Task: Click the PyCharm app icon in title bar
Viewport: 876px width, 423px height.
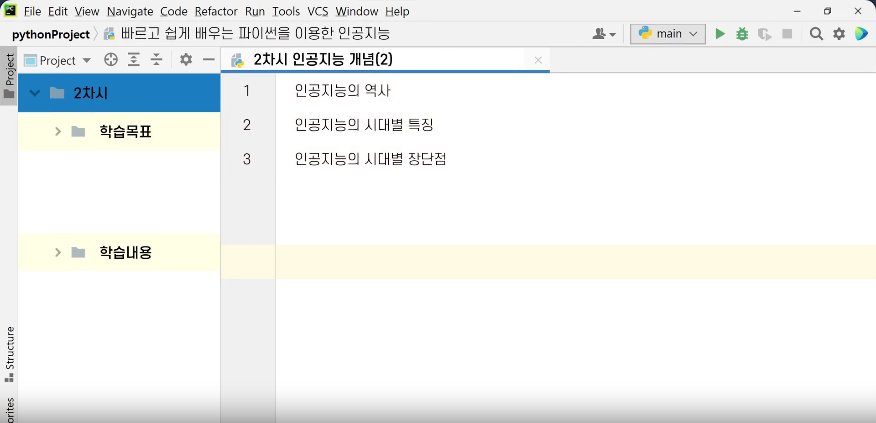Action: pos(9,10)
